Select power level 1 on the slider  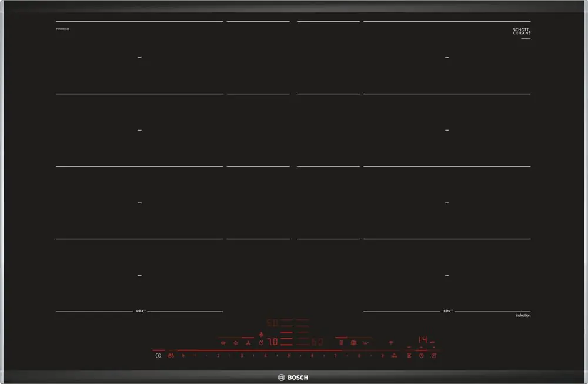tap(195, 356)
